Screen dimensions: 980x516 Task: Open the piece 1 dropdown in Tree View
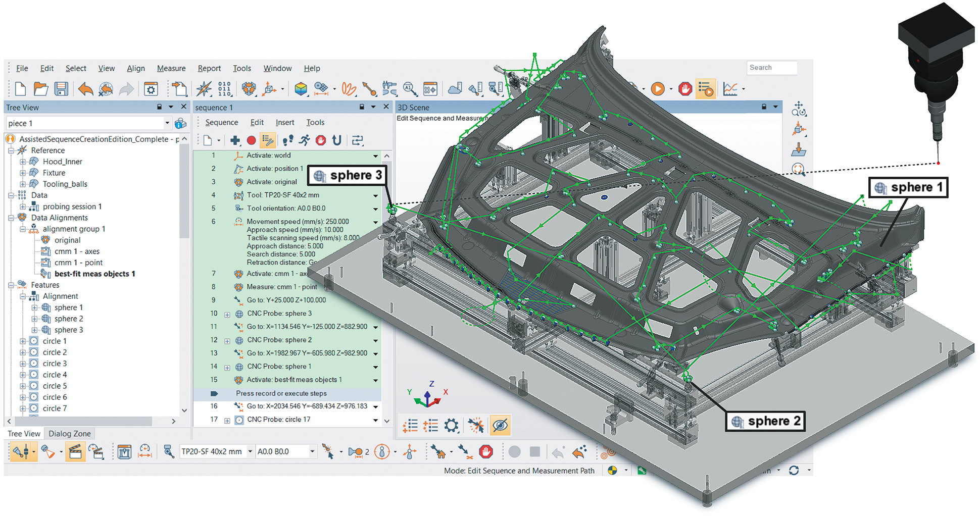(x=167, y=123)
